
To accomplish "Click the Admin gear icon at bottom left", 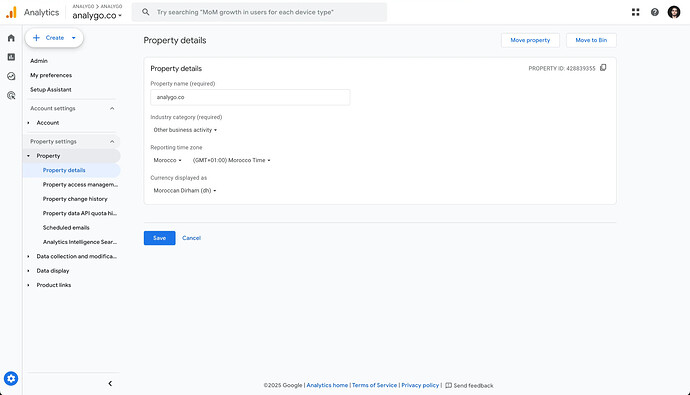I will click(x=11, y=378).
